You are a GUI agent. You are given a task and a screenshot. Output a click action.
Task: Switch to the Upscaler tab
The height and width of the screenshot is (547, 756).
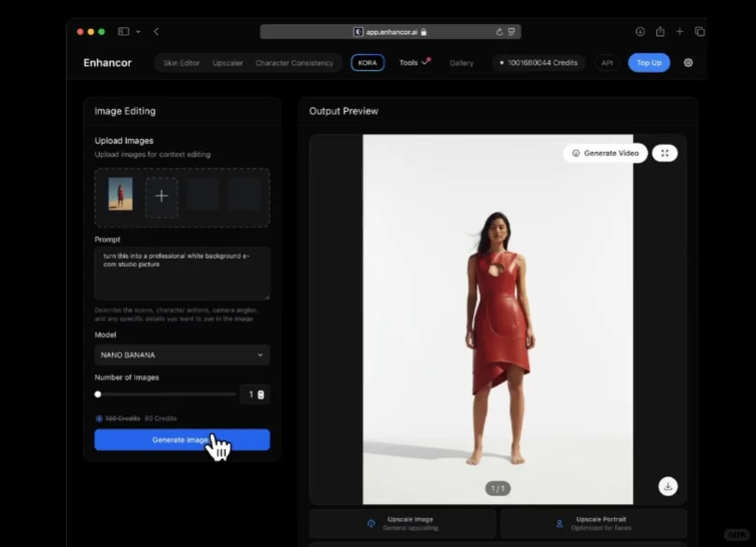[228, 63]
